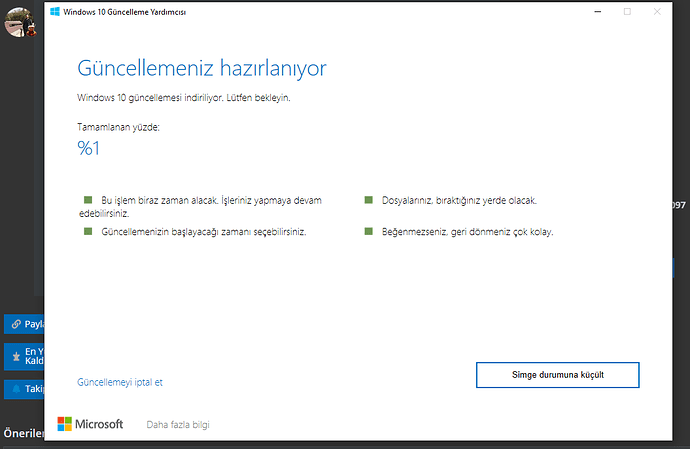The image size is (690, 449).
Task: Cancel update via Güncellemeyi iptal et link
Action: [120, 382]
